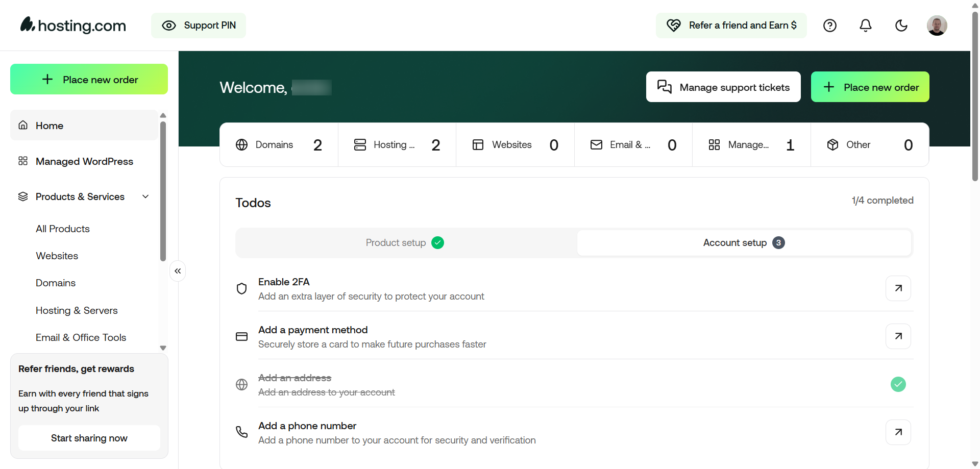Screen dimensions: 980x469
Task: Click the Other box icon
Action: [x=832, y=145]
